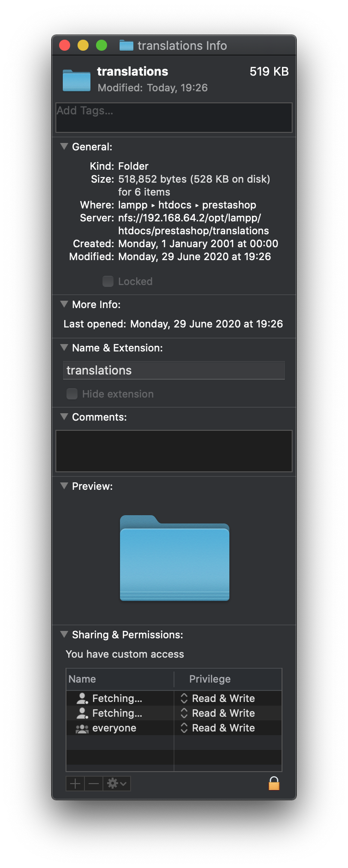Open the gear action menu below permissions

[x=116, y=783]
